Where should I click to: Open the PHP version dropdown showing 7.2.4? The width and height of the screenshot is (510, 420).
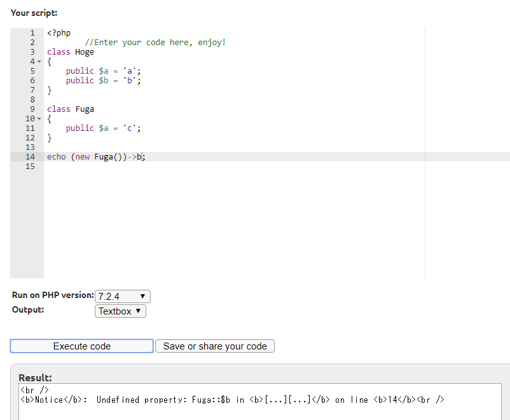pyautogui.click(x=122, y=297)
